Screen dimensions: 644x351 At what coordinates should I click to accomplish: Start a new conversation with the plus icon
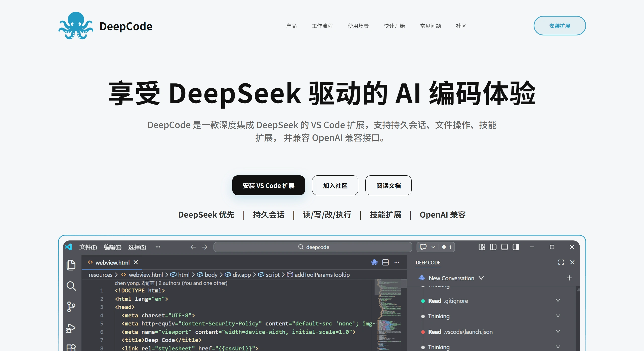pyautogui.click(x=570, y=278)
